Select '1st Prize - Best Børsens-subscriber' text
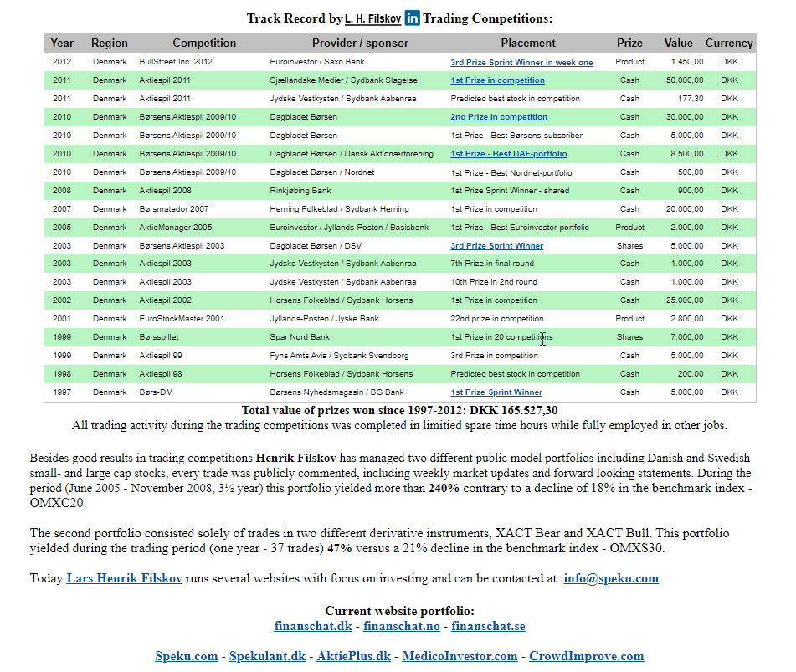 pyautogui.click(x=516, y=136)
